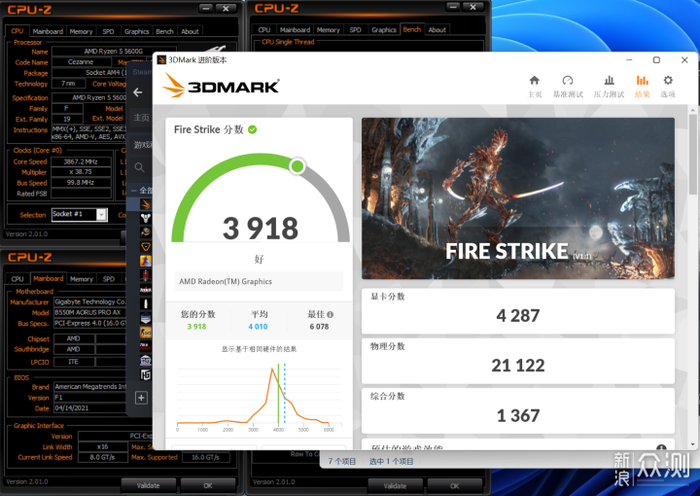Screen dimensions: 700x496
Task: Click Max. Supported value 16.0 GT/s
Action: click(x=205, y=457)
